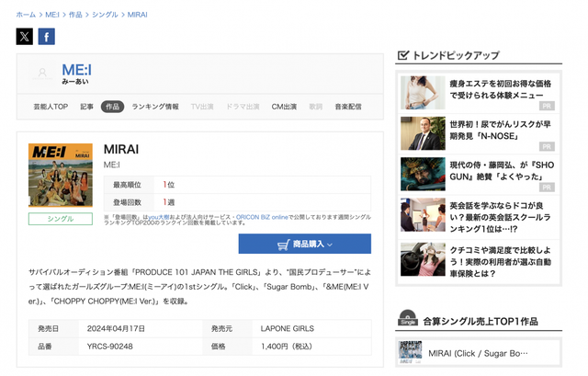588x376 pixels.
Task: Click the SHOGUN article thumbnail
Action: (x=423, y=174)
